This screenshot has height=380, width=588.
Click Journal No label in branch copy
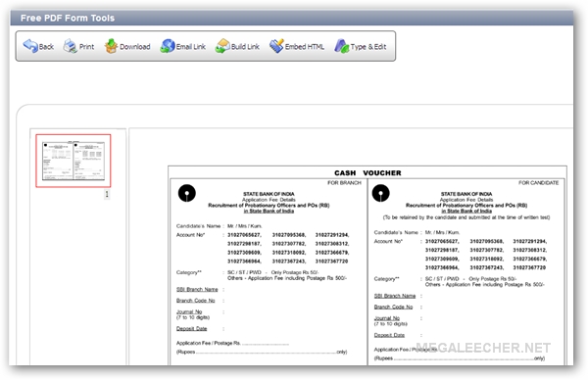[x=189, y=311]
